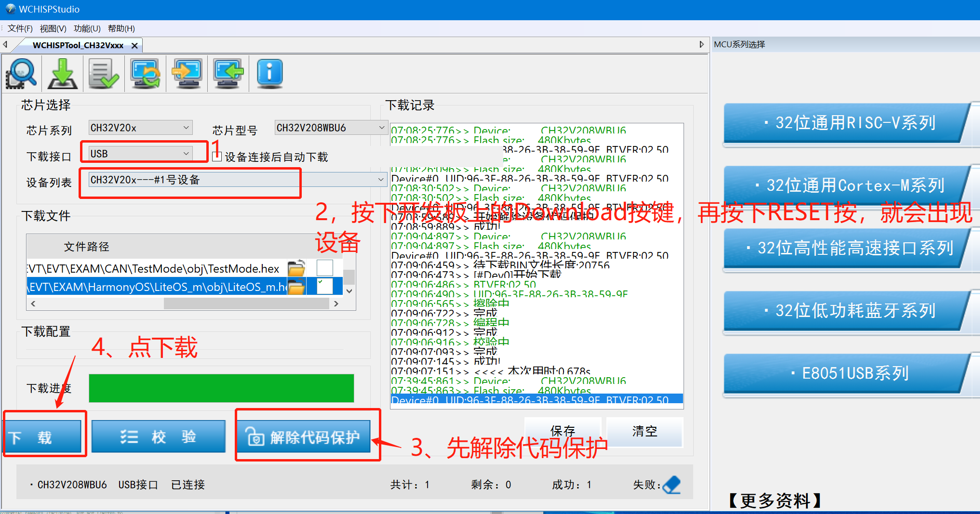Check the TestMode.hex file checkbox
This screenshot has height=514, width=980.
(324, 268)
